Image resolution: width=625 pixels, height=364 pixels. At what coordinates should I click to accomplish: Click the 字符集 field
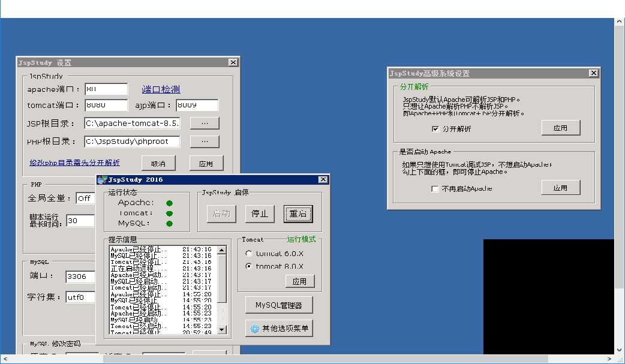(81, 297)
